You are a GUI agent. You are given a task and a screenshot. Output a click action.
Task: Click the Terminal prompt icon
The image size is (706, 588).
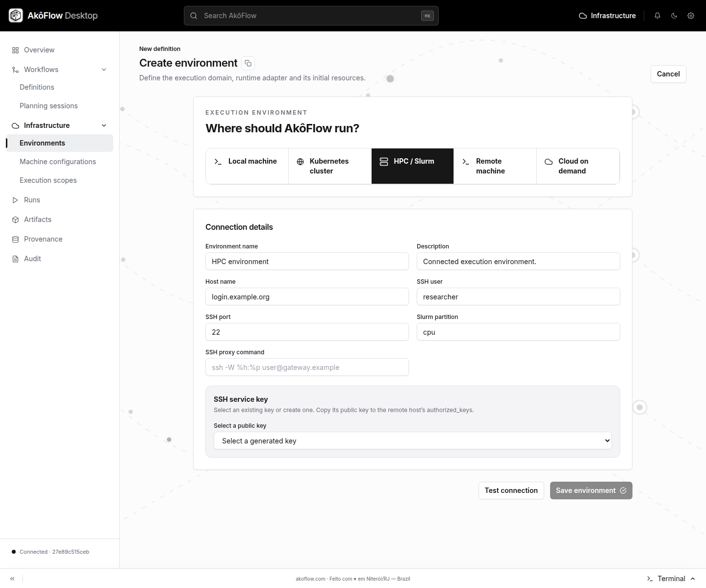click(650, 579)
